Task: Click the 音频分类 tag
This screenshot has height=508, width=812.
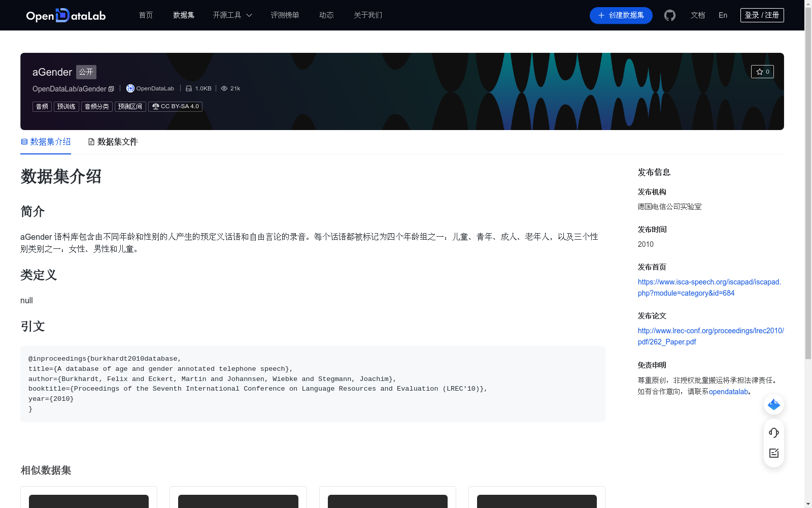Action: 97,106
